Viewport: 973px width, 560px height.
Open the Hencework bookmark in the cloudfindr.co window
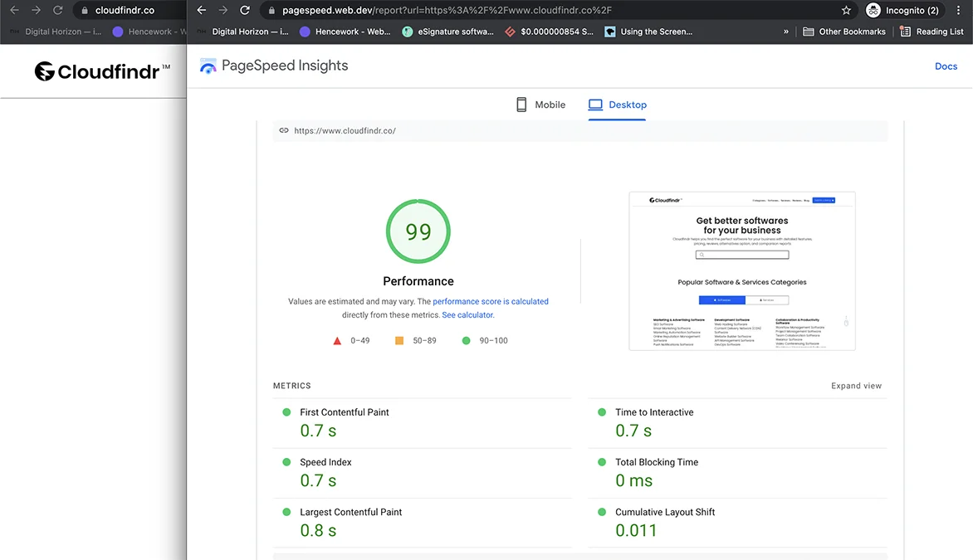click(149, 32)
